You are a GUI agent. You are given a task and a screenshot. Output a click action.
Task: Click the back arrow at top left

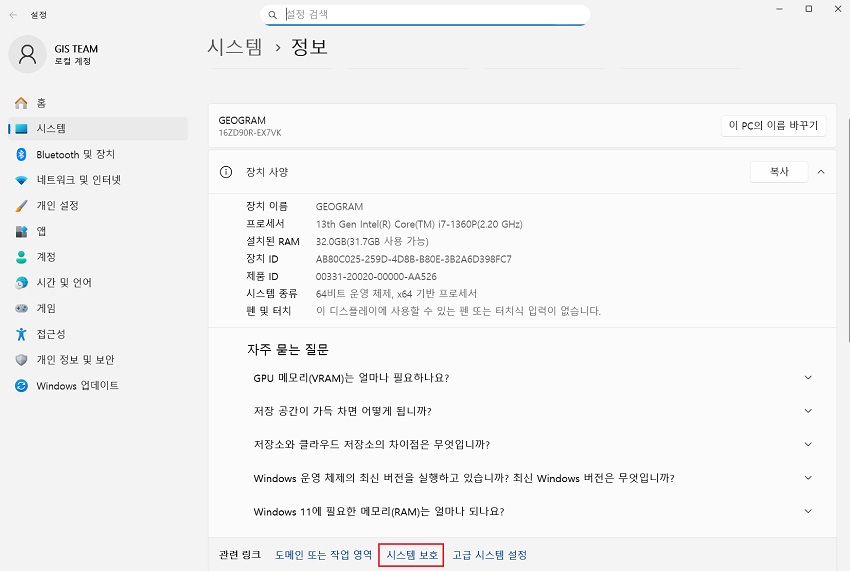click(x=14, y=15)
